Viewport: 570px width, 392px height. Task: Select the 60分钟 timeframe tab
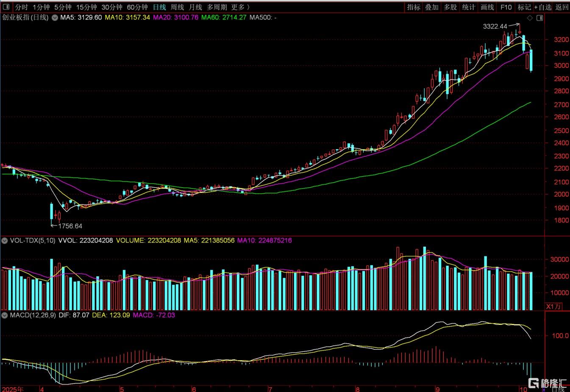click(x=137, y=7)
